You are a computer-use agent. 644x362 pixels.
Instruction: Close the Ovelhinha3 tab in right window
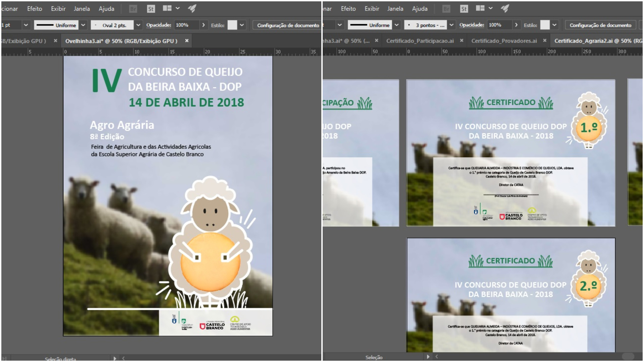tap(376, 41)
